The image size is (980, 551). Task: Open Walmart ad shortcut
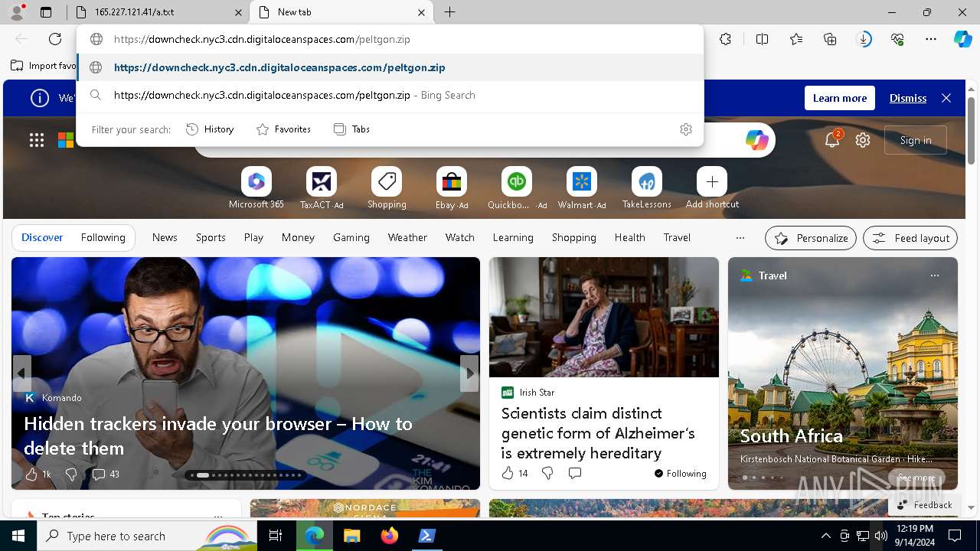click(582, 189)
